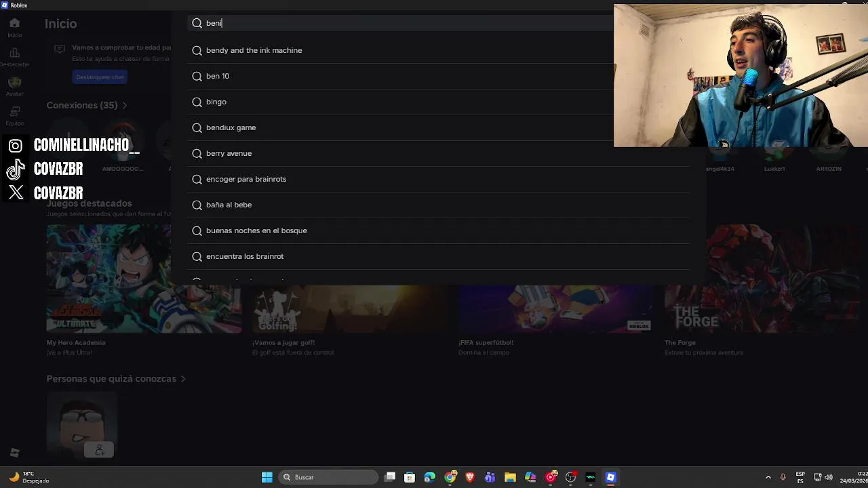The image size is (868, 488).
Task: Switch to Roblox taskbar icon
Action: (x=611, y=477)
